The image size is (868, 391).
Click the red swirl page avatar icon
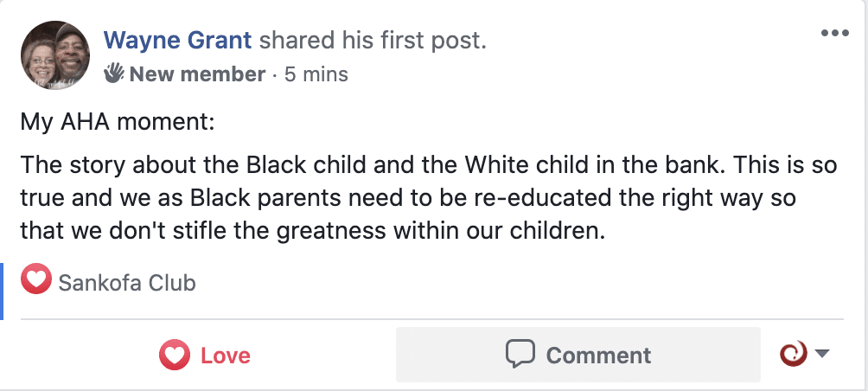794,353
